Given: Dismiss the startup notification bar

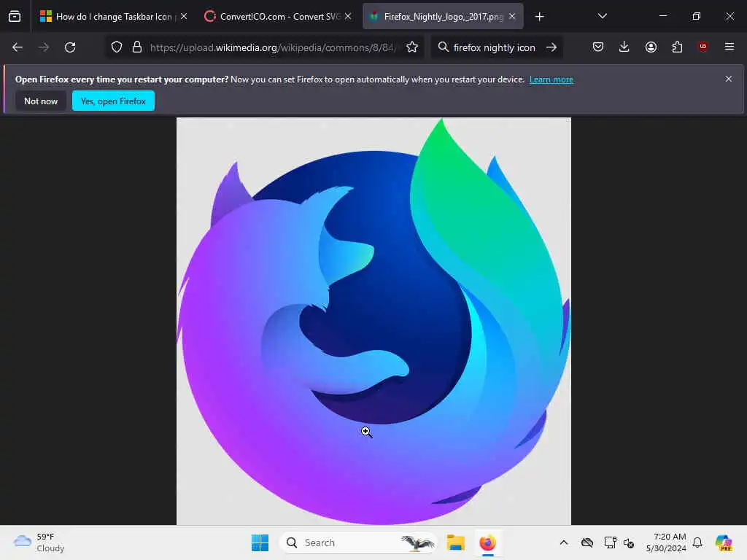Looking at the screenshot, I should pos(729,79).
